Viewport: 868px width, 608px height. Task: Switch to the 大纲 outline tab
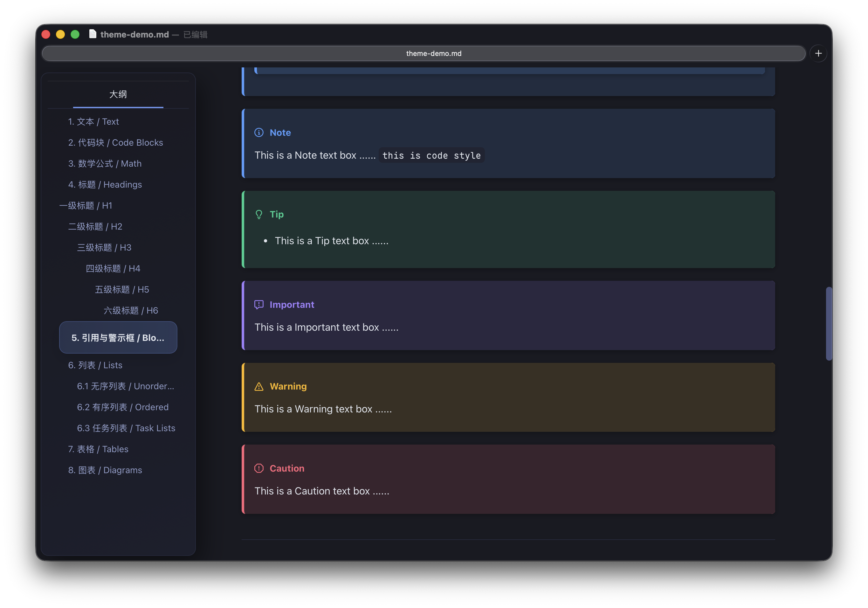118,94
